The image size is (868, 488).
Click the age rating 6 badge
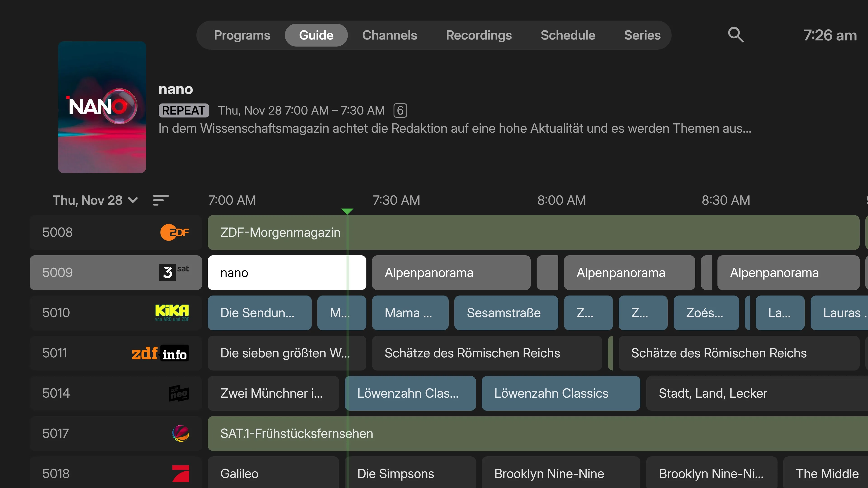point(400,110)
